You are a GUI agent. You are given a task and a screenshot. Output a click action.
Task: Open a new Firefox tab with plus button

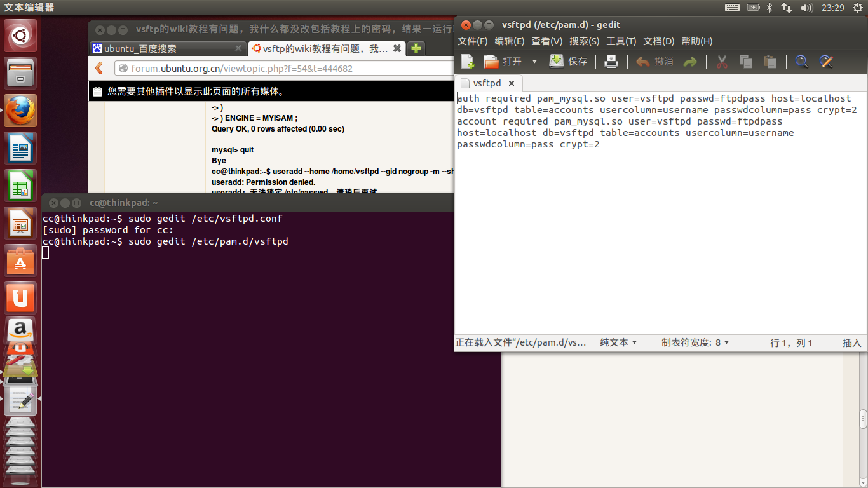(x=416, y=48)
